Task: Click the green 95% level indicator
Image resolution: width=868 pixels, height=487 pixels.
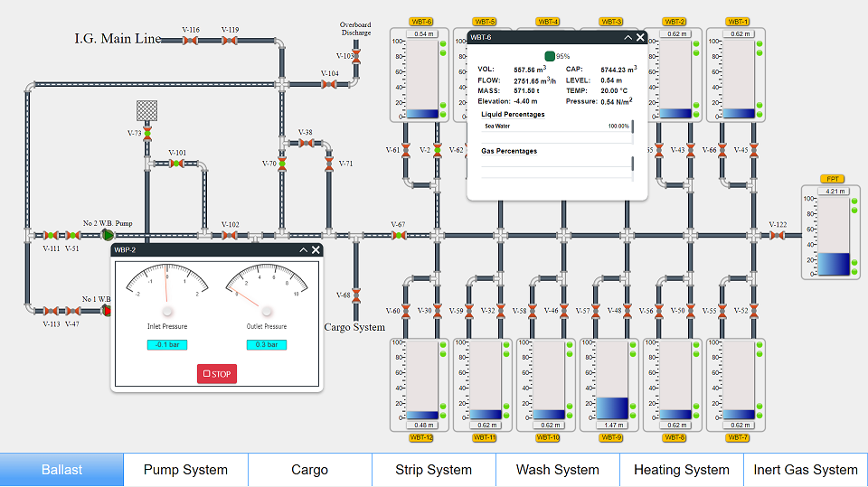Action: coord(550,56)
